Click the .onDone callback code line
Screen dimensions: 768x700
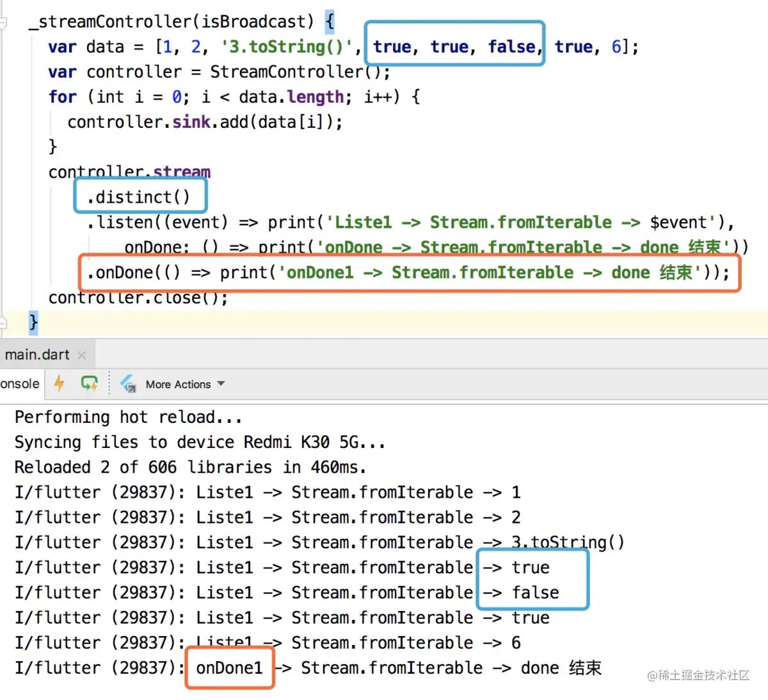(408, 273)
